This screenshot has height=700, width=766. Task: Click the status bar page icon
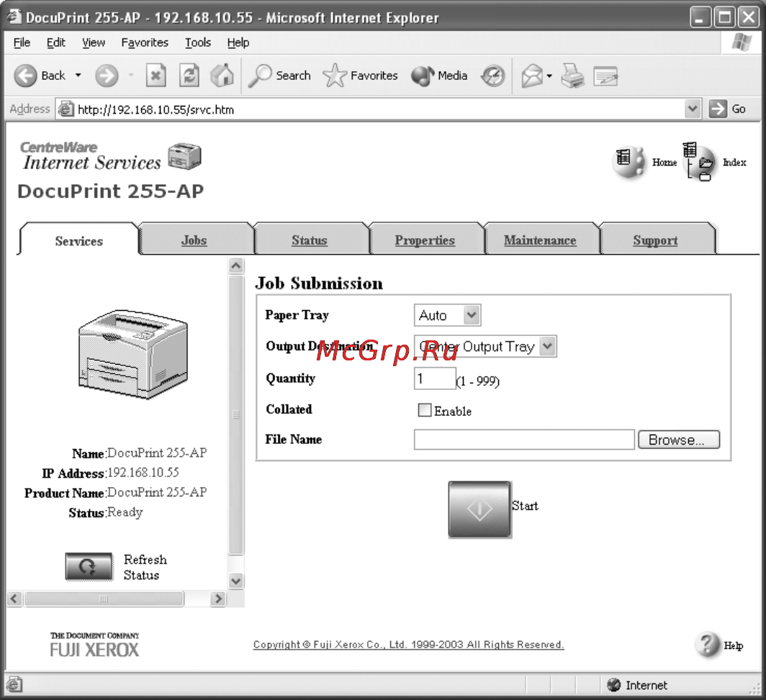point(14,684)
